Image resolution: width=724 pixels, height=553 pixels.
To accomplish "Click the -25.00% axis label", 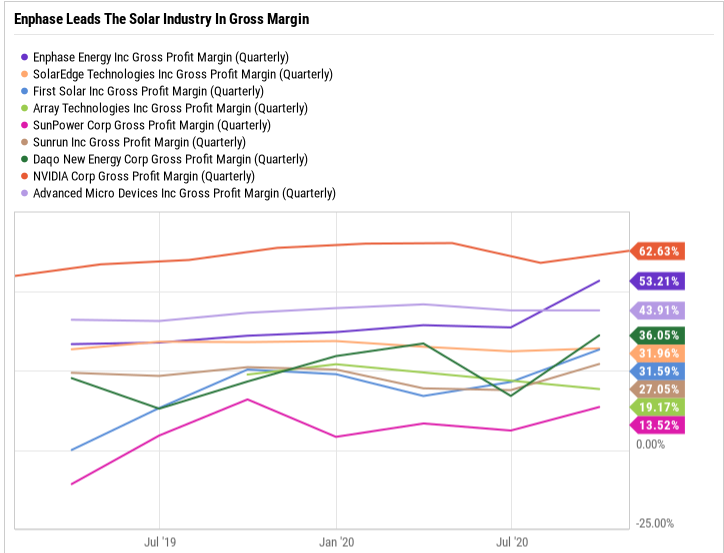I will pos(655,523).
